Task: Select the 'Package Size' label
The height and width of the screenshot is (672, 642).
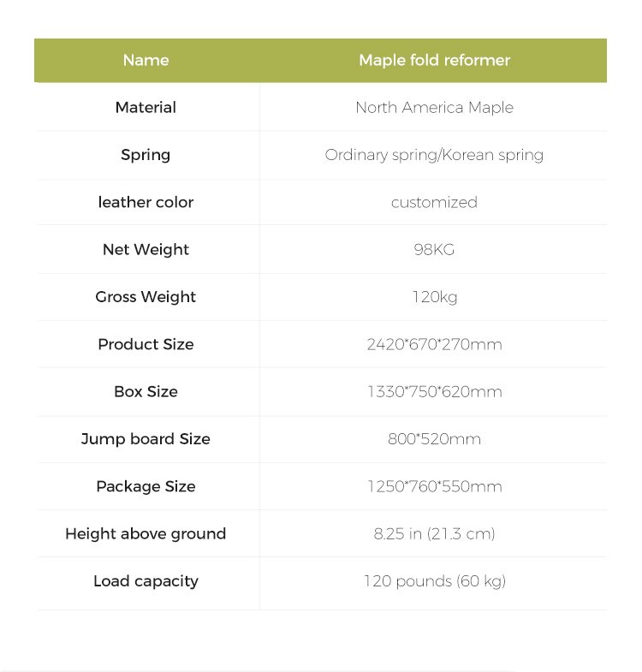Action: click(x=146, y=486)
